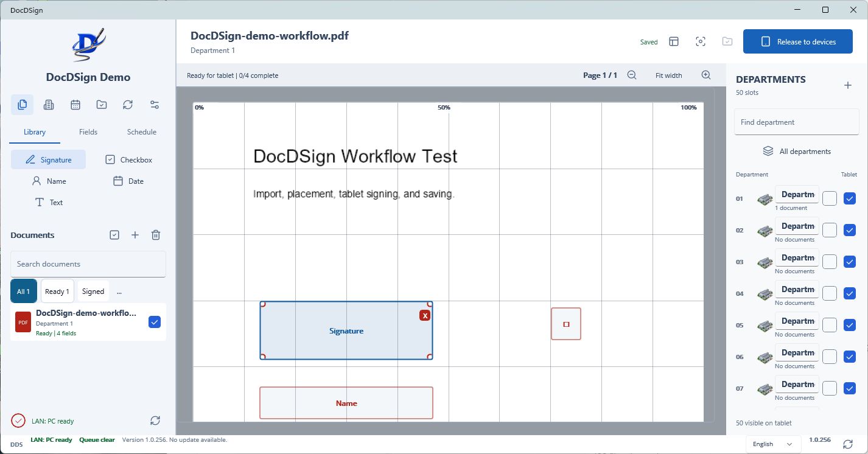Refresh LAN status in sidebar footer
This screenshot has width=868, height=454.
click(155, 421)
